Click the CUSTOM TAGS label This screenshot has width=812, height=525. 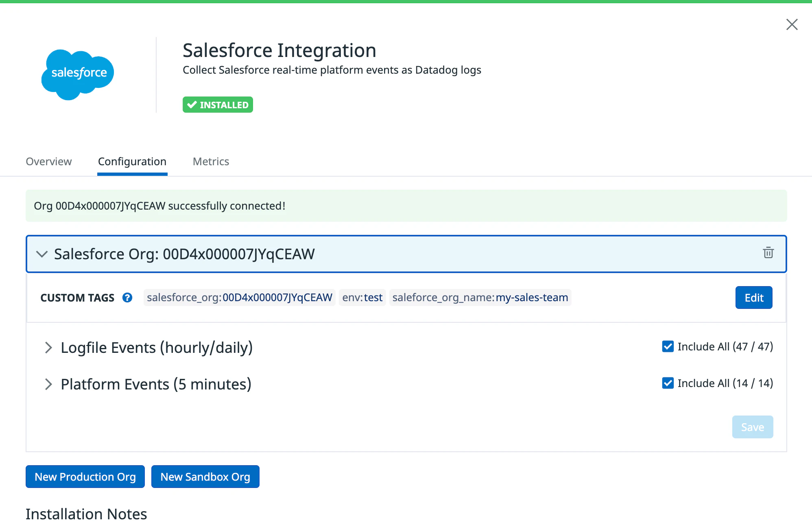pyautogui.click(x=77, y=298)
